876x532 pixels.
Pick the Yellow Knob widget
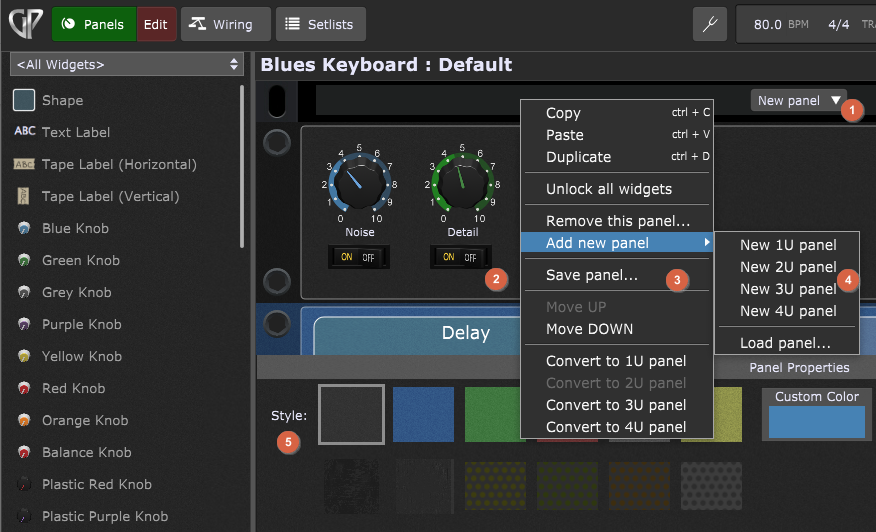[x=68, y=356]
